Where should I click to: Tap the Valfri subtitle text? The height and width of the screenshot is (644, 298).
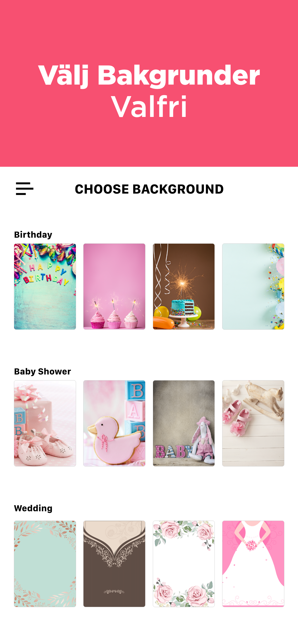pos(149,107)
